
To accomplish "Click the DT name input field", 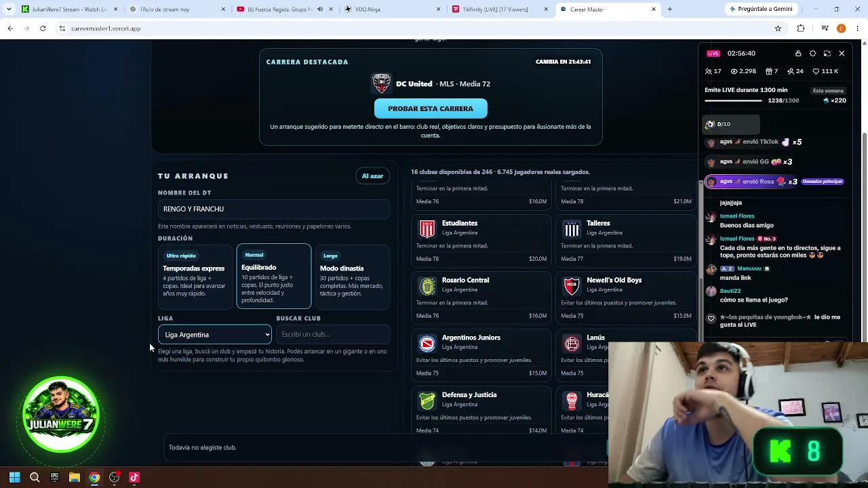I will tap(274, 209).
